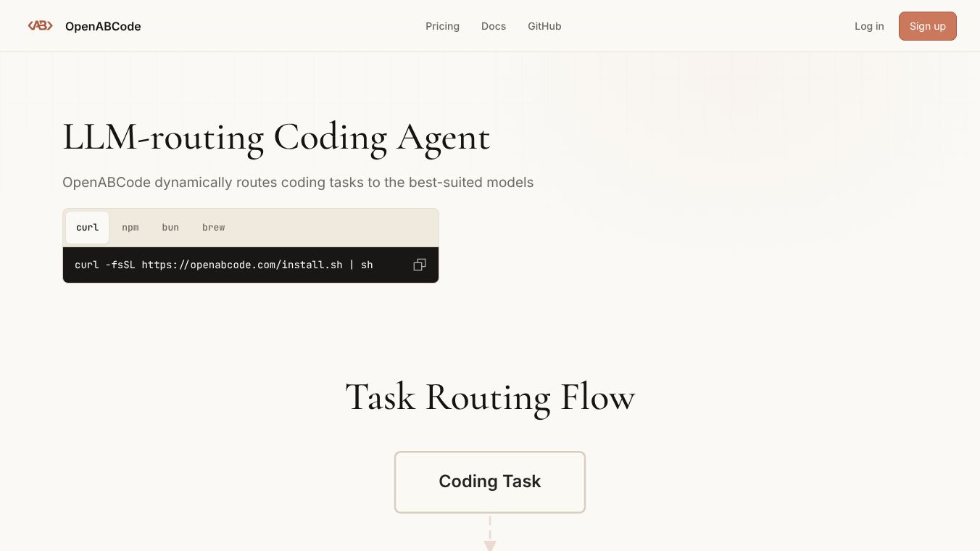Open the Docs page
980x551 pixels.
[x=494, y=26]
